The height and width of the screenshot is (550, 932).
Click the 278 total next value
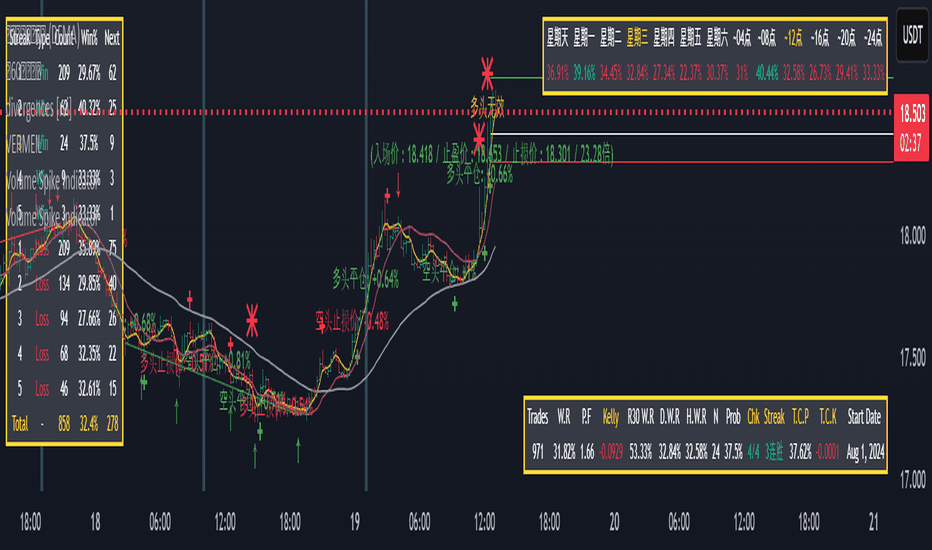coord(112,423)
